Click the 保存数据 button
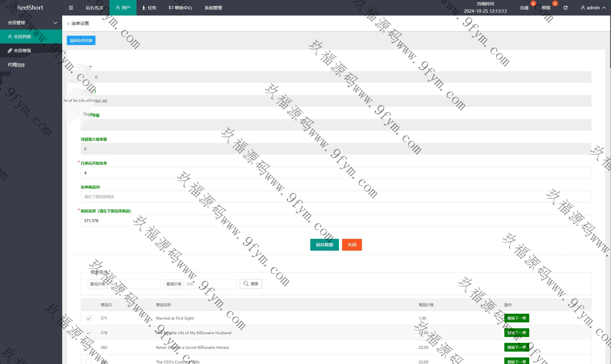The image size is (611, 364). [x=324, y=245]
